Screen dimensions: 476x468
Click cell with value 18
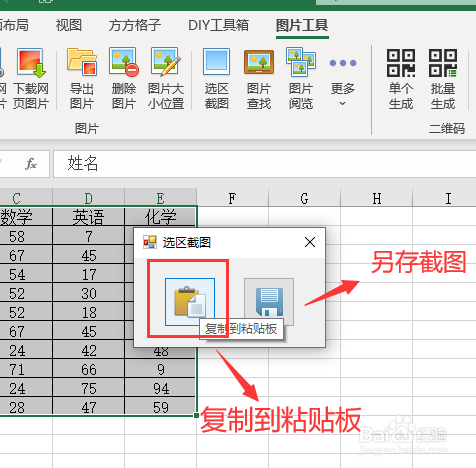tap(88, 312)
